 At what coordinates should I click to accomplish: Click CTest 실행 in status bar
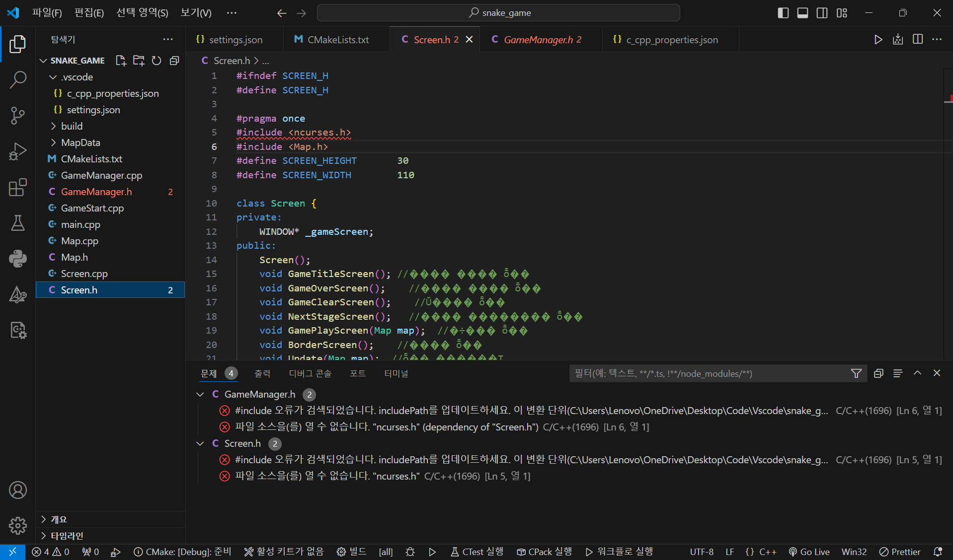coord(477,552)
